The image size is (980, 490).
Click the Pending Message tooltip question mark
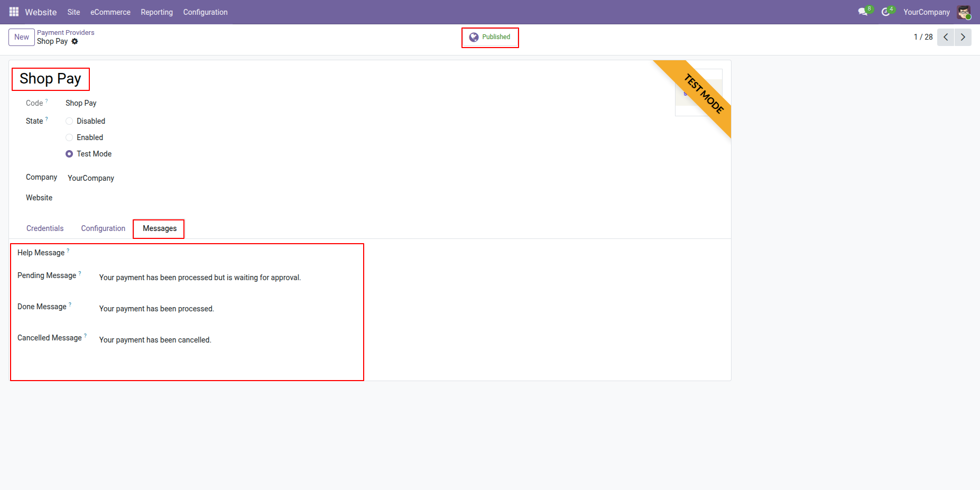80,273
